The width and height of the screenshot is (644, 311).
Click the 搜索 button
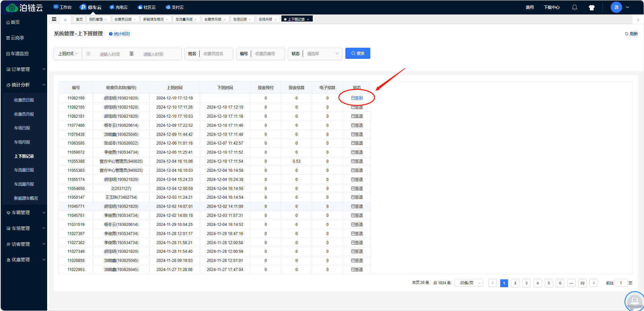pyautogui.click(x=358, y=53)
